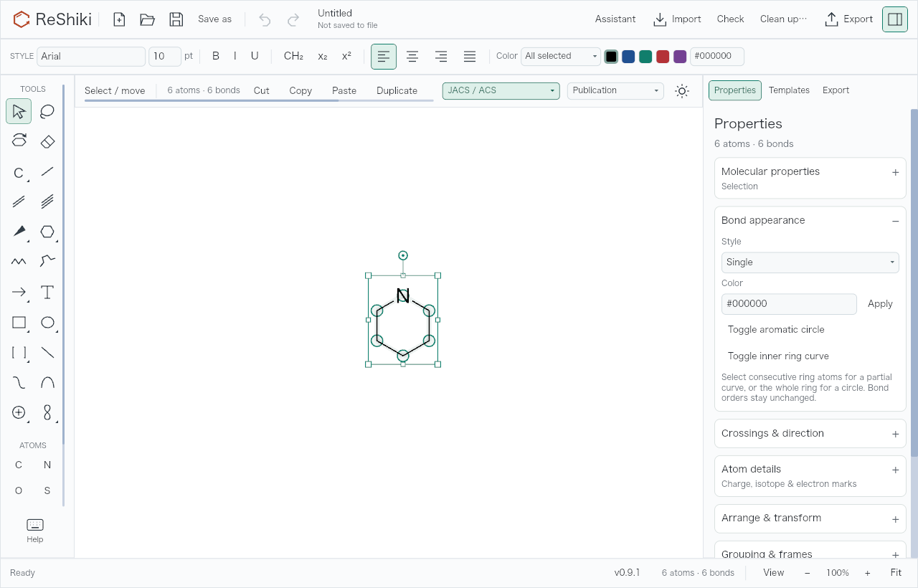Switch to the Templates tab
This screenshot has height=588, width=918.
(x=789, y=90)
